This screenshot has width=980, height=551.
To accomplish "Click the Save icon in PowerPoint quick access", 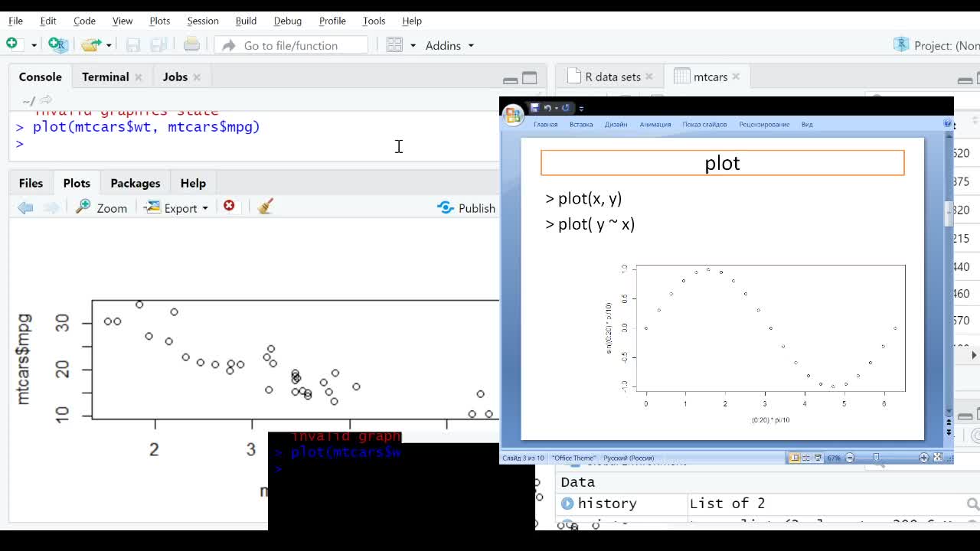I will coord(534,108).
